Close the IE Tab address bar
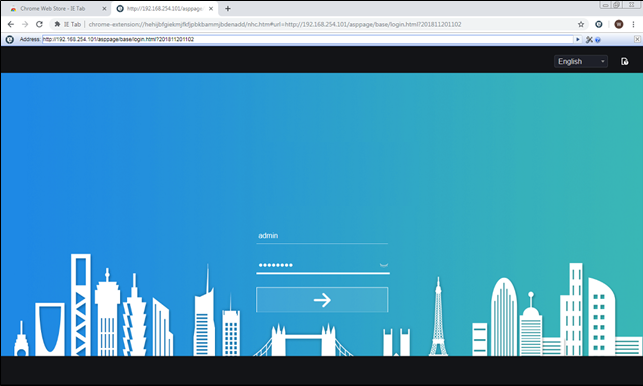The image size is (643, 386). click(x=637, y=39)
